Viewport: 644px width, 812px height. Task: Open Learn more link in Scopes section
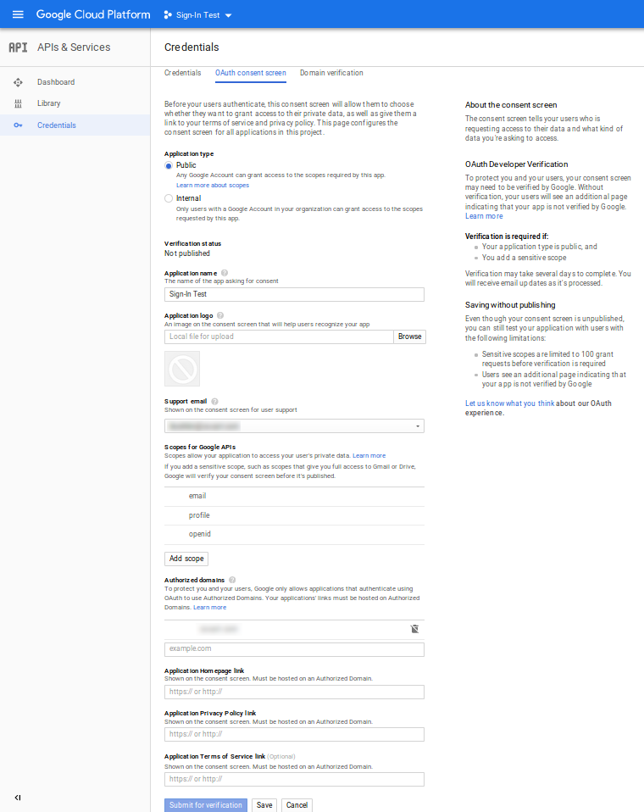point(369,456)
